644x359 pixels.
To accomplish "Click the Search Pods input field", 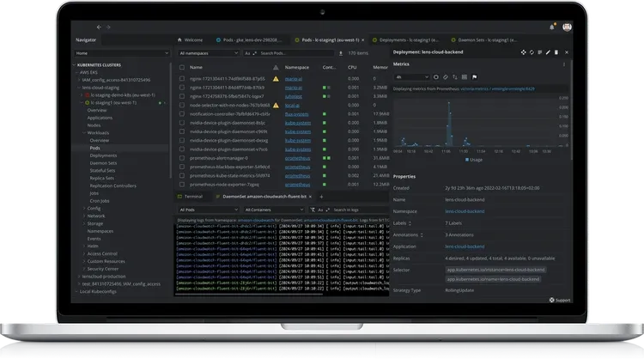I will 296,53.
